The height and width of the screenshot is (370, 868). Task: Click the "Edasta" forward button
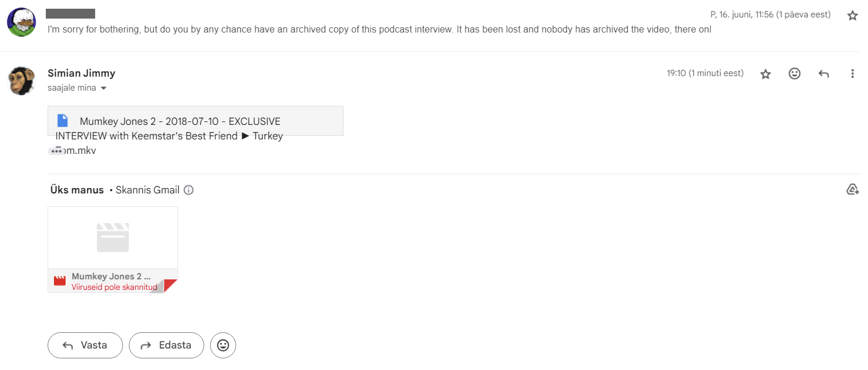click(x=167, y=345)
